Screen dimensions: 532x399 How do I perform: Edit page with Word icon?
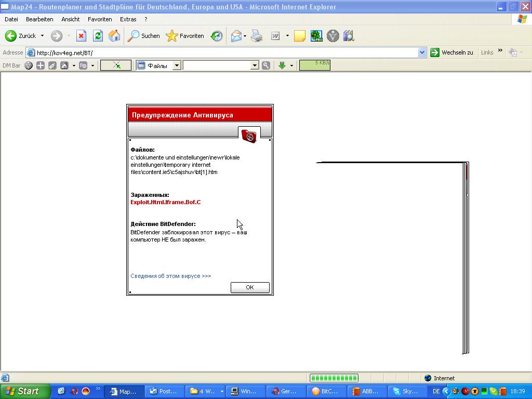point(275,36)
